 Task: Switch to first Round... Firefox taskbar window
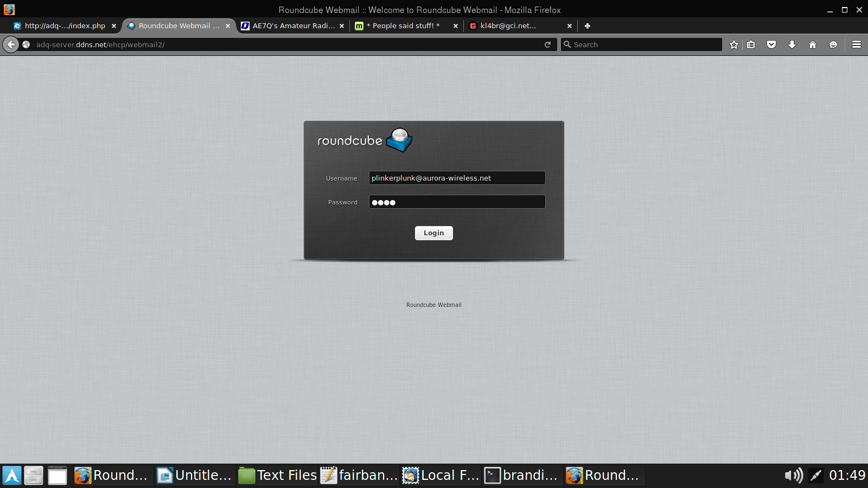(112, 476)
